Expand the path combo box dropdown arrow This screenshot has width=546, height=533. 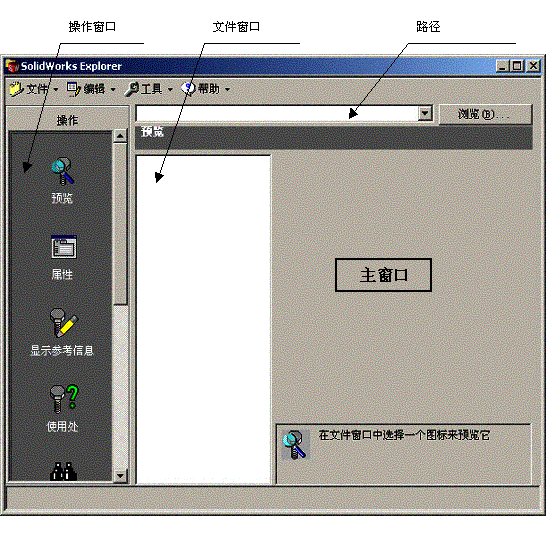(425, 113)
